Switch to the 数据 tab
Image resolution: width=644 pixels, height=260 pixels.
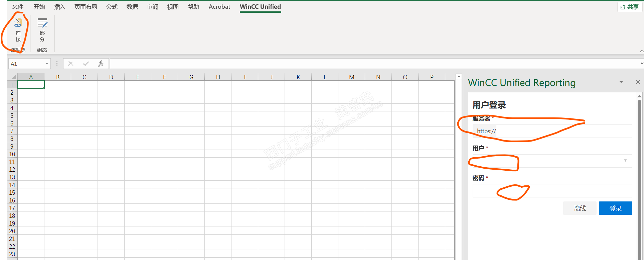pyautogui.click(x=132, y=7)
